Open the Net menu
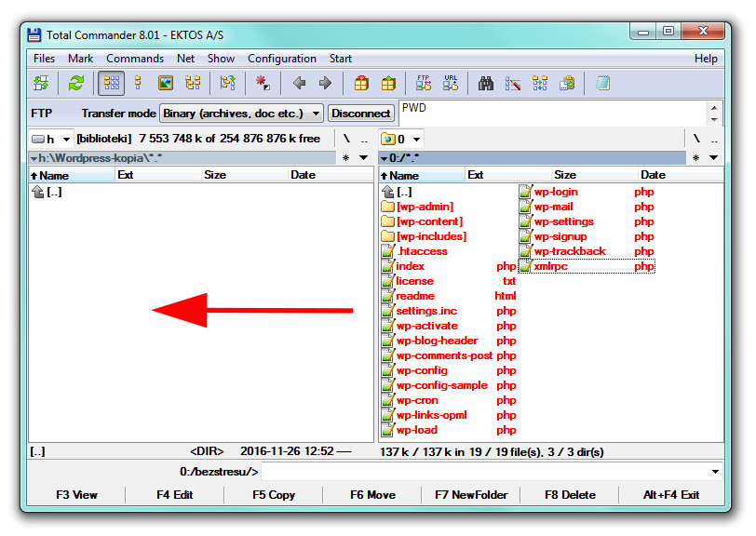Screen dimensions: 756x536 (185, 59)
